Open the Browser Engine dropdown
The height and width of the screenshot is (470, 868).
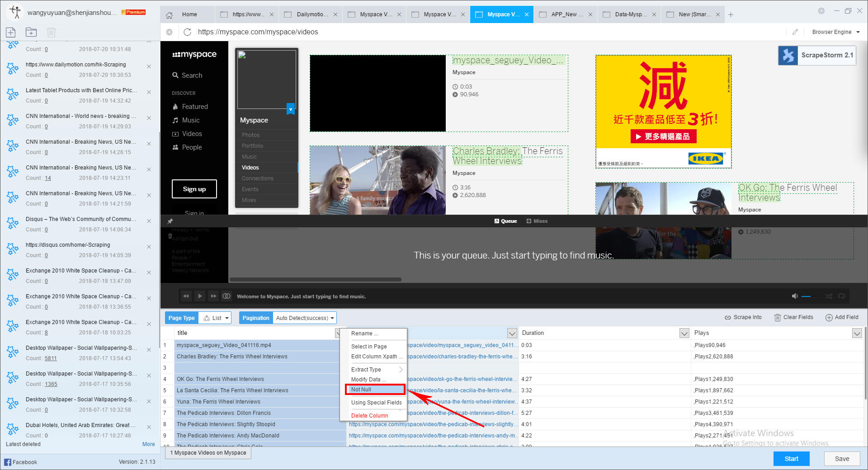tap(836, 32)
